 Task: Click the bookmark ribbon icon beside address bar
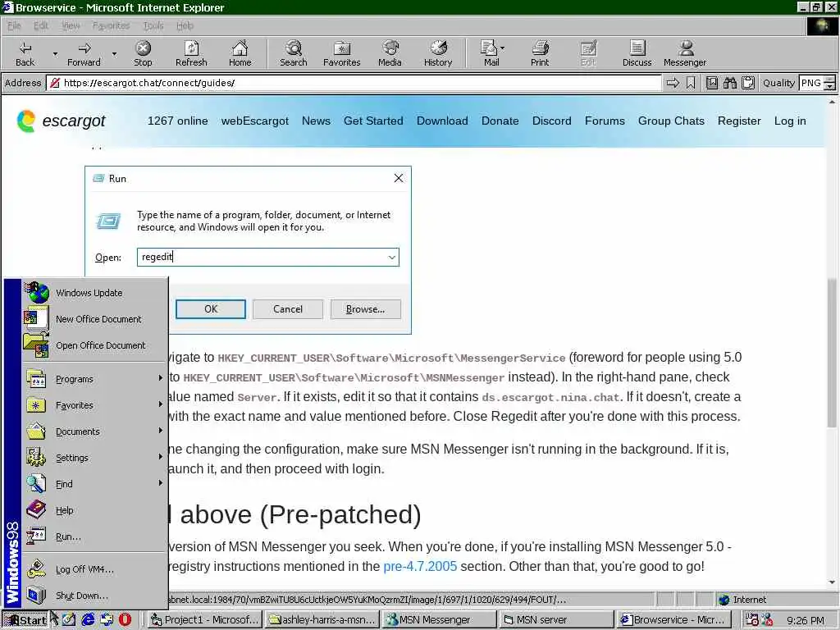691,83
